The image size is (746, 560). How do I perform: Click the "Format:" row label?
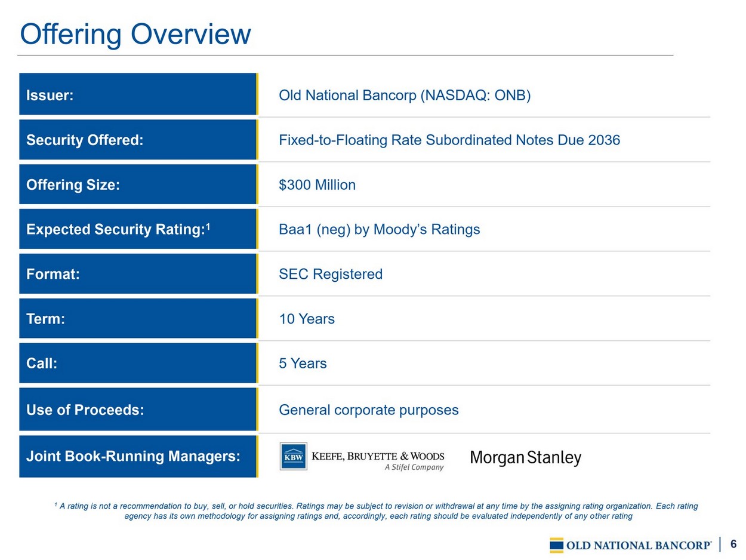coord(53,274)
